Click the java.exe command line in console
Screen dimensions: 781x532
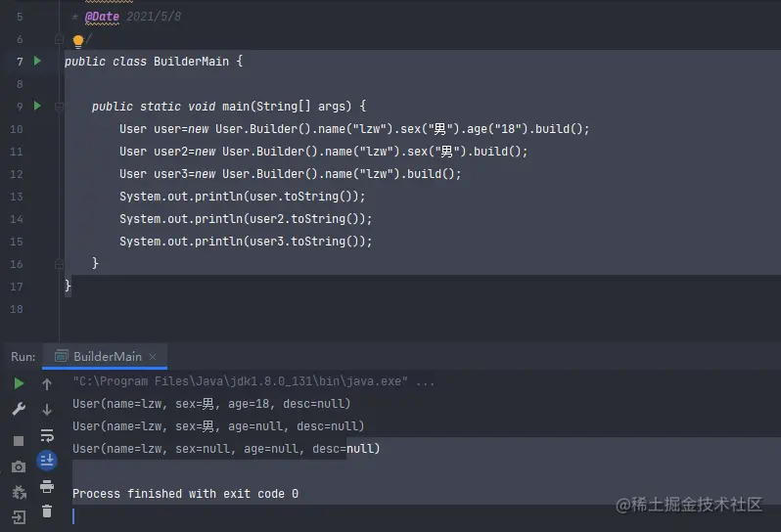coord(253,381)
